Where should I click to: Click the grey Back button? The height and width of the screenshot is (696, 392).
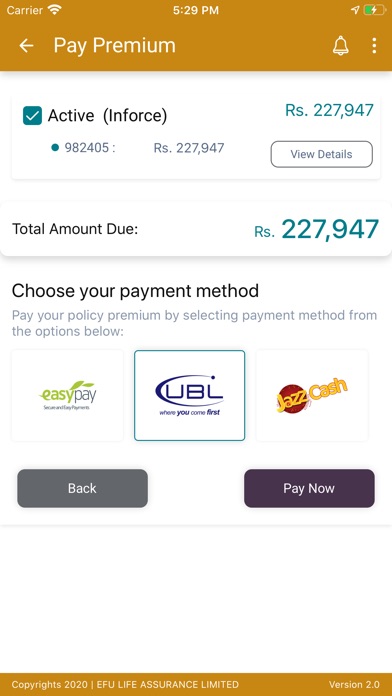click(x=82, y=488)
